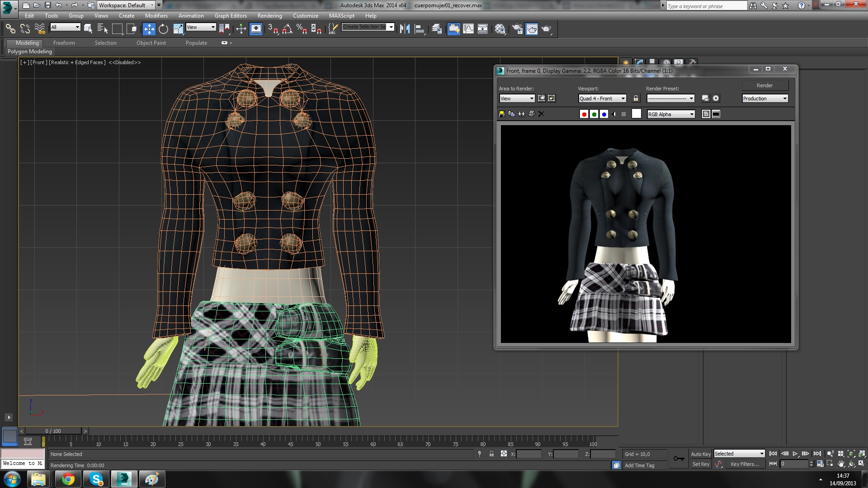Toggle the viewport lock in render window
The image size is (868, 488).
click(x=636, y=99)
